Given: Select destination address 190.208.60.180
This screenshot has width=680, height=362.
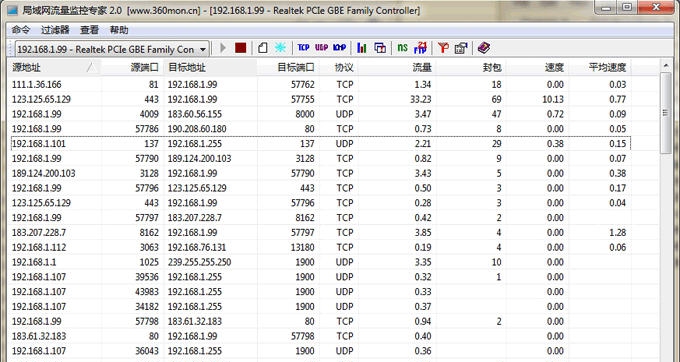Looking at the screenshot, I should pyautogui.click(x=197, y=129).
